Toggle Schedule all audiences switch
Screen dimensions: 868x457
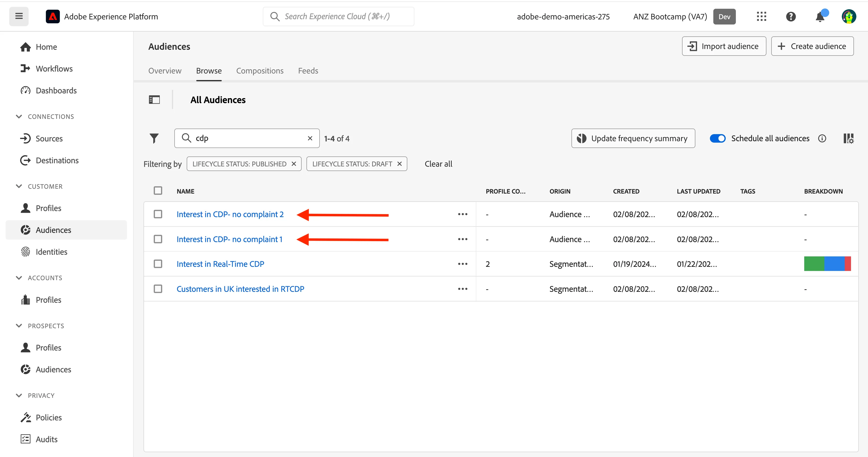718,138
